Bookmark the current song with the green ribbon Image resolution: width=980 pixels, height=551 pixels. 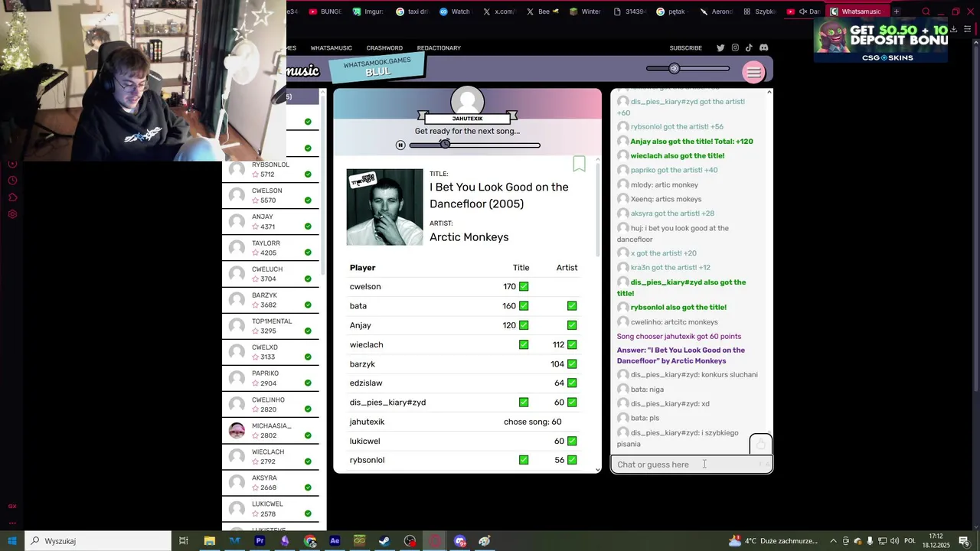point(580,164)
